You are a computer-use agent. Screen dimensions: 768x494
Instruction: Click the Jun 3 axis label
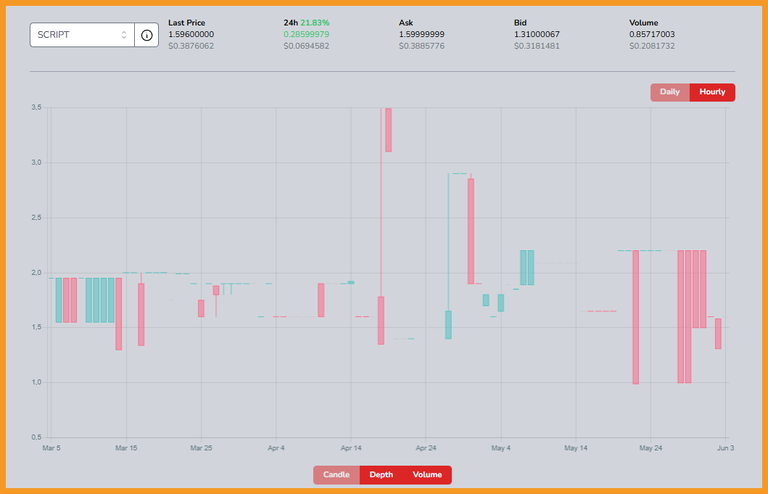[725, 448]
